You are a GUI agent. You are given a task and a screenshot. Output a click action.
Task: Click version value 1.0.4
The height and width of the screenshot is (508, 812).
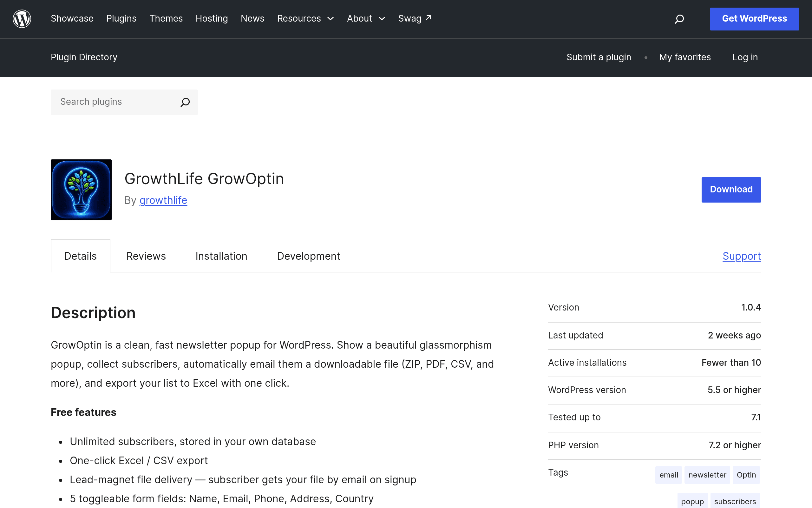tap(751, 307)
